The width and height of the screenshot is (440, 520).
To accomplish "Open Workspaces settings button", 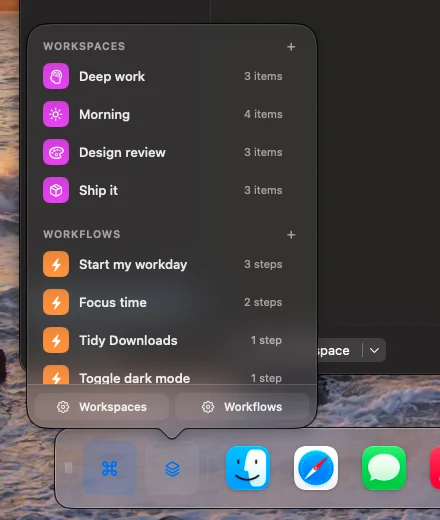I will [x=102, y=407].
